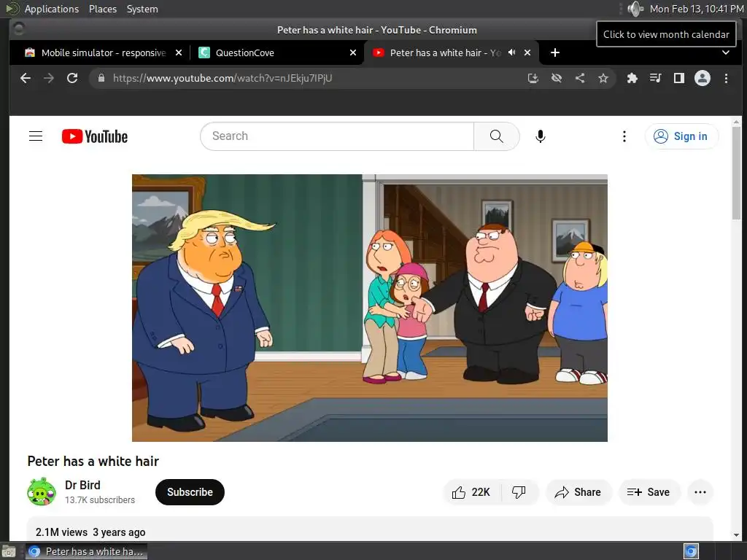Open the Applications menu
Screen dimensions: 747x560
[52, 9]
